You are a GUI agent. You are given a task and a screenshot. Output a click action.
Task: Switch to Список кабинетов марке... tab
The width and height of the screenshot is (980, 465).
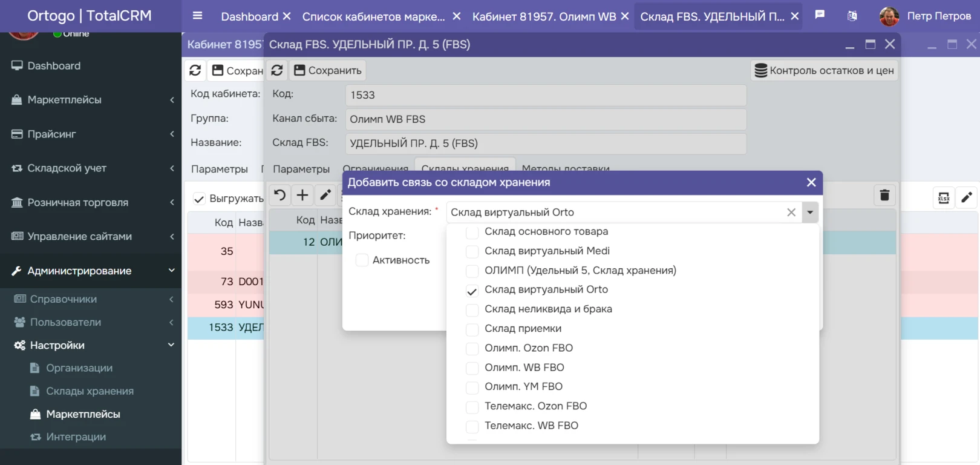point(373,16)
